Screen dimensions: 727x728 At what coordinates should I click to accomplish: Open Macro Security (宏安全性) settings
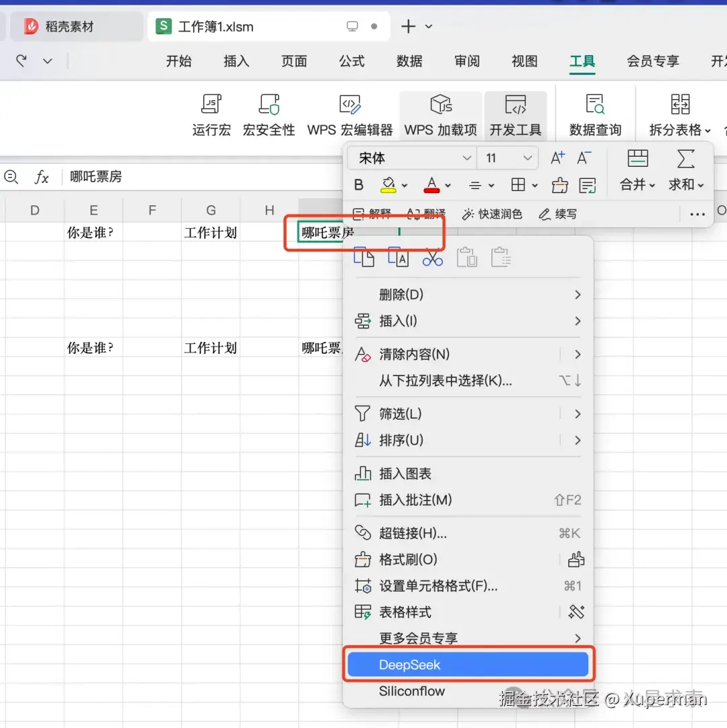click(269, 115)
